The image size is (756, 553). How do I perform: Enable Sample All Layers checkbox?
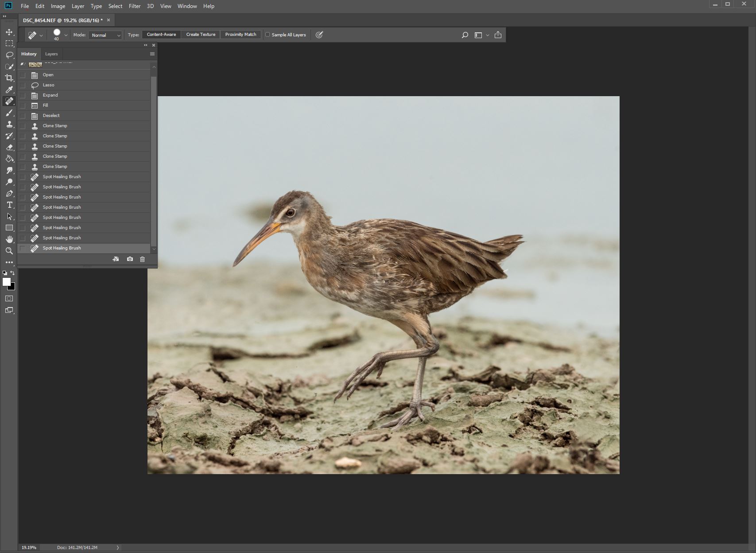tap(268, 35)
